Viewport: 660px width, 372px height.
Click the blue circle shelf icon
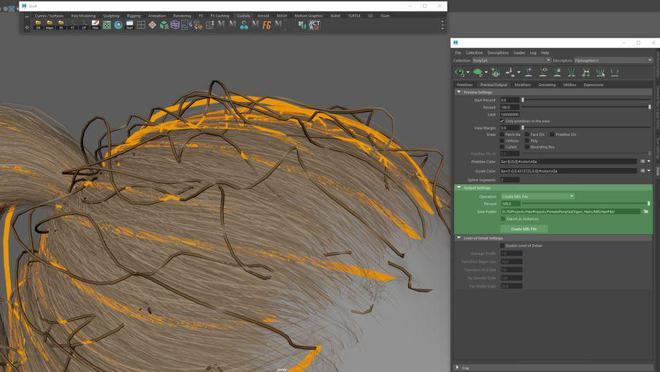coord(118,25)
